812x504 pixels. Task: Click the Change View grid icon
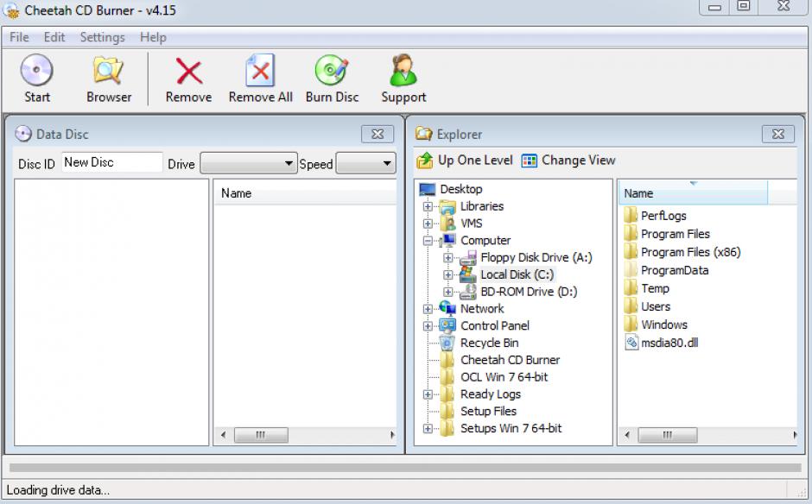pyautogui.click(x=530, y=161)
